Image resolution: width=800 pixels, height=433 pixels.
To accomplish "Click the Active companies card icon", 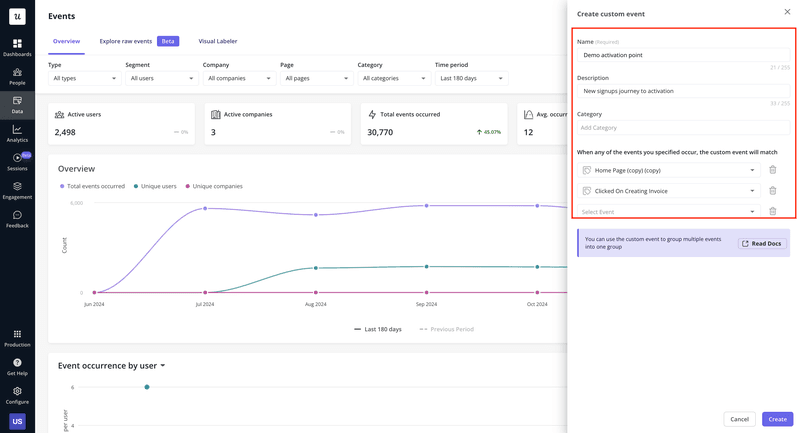I will click(215, 115).
